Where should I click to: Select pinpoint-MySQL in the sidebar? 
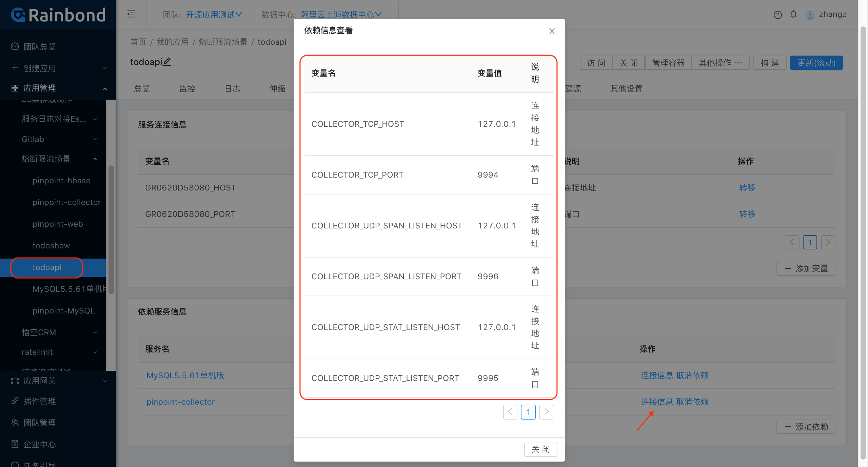pyautogui.click(x=63, y=311)
